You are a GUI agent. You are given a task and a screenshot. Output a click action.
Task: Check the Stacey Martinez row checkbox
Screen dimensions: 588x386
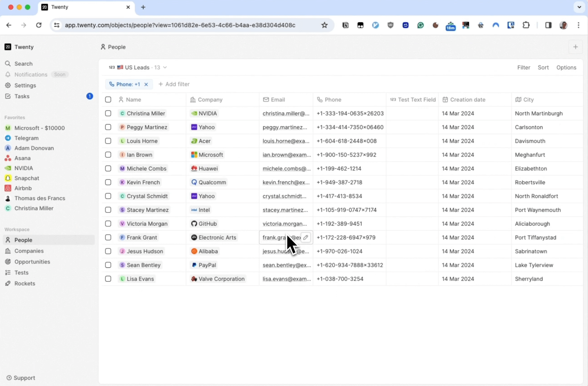click(108, 210)
